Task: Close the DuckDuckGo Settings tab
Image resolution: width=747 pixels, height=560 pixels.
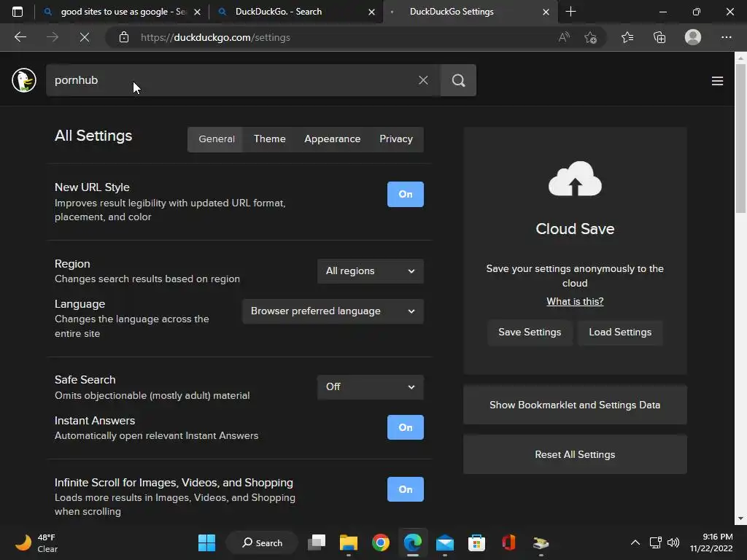Action: click(546, 12)
